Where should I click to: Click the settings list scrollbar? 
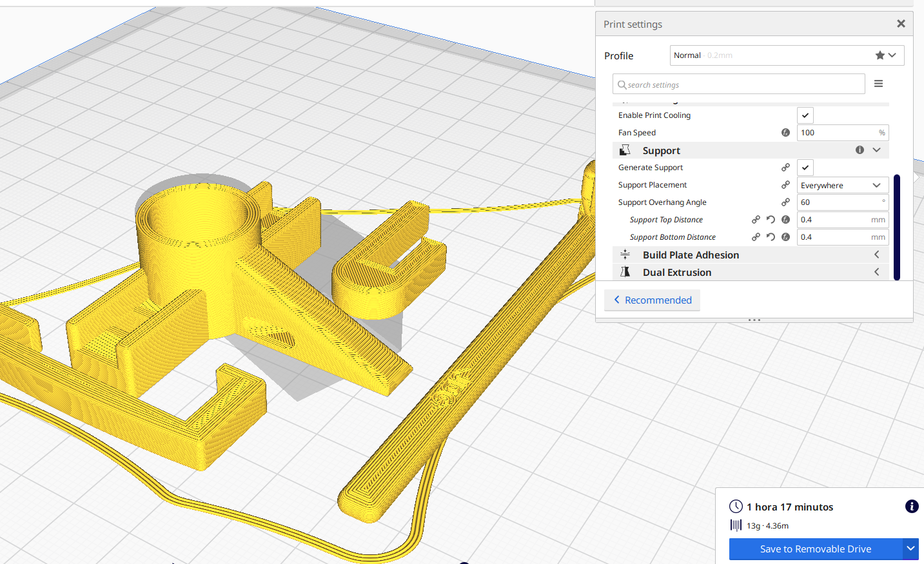pos(896,226)
